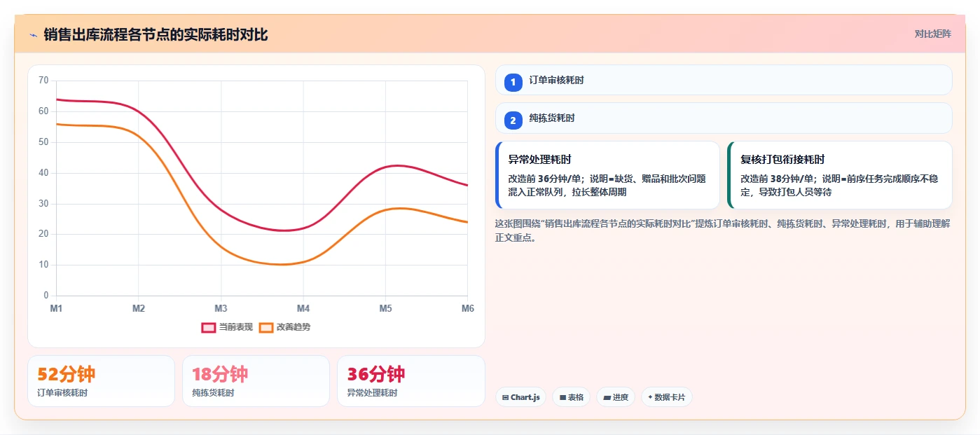Click the 进度 tag
Image resolution: width=980 pixels, height=435 pixels.
[616, 397]
